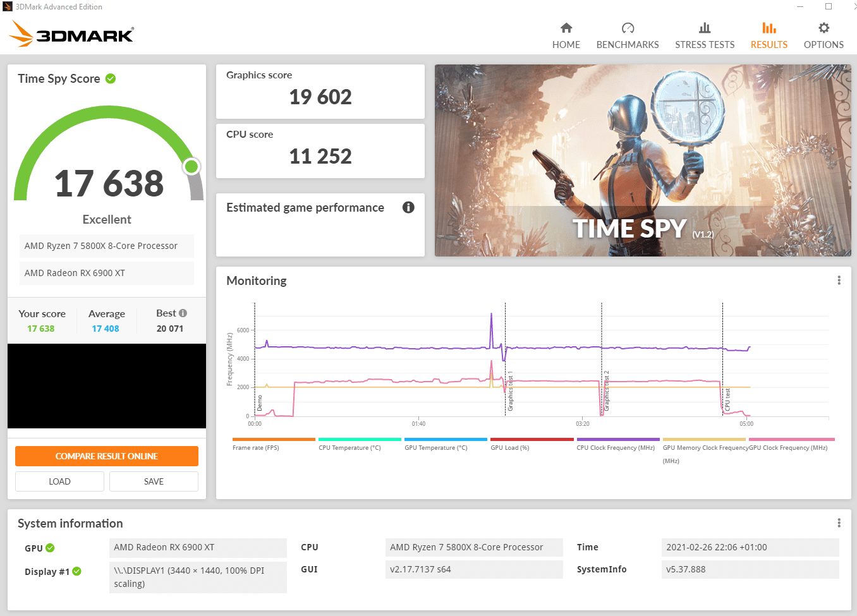857x616 pixels.
Task: Go to the BENCHMARKS tab
Action: coord(628,36)
